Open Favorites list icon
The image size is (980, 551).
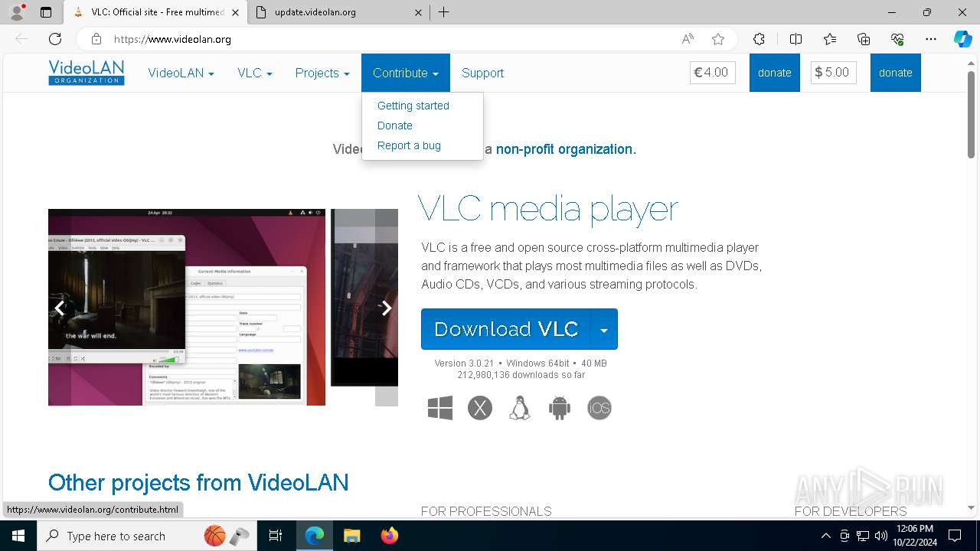point(830,39)
